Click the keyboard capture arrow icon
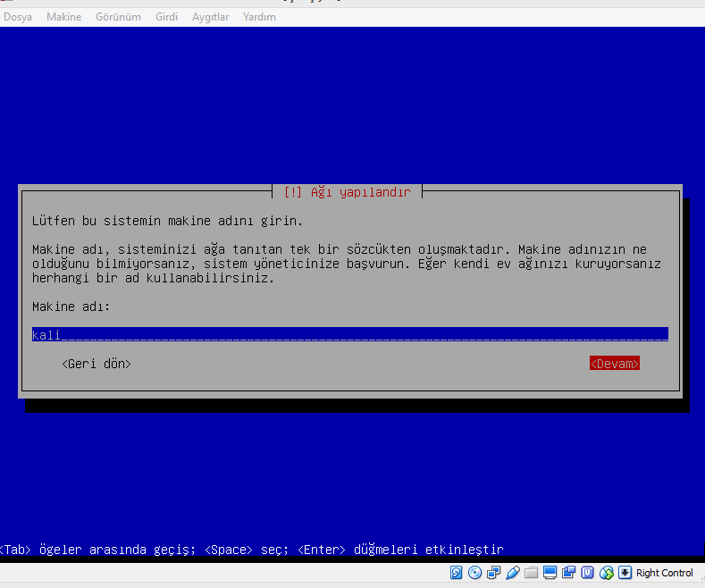The width and height of the screenshot is (705, 588). click(x=625, y=573)
